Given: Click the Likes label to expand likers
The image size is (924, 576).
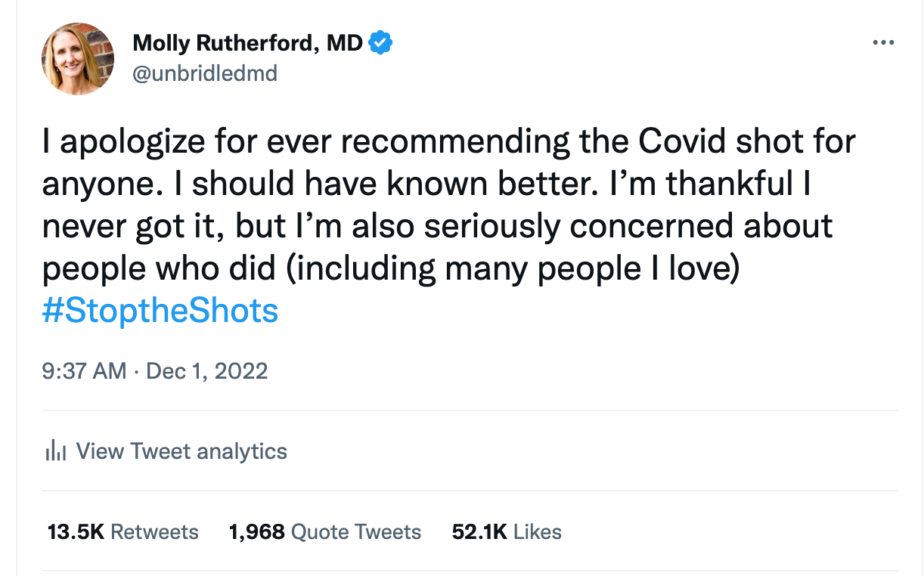Looking at the screenshot, I should 537,531.
